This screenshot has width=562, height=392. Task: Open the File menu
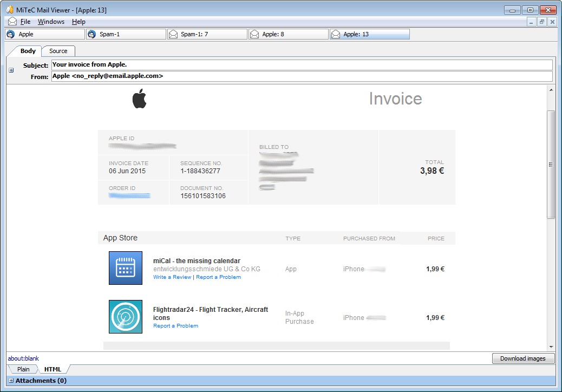coord(25,22)
